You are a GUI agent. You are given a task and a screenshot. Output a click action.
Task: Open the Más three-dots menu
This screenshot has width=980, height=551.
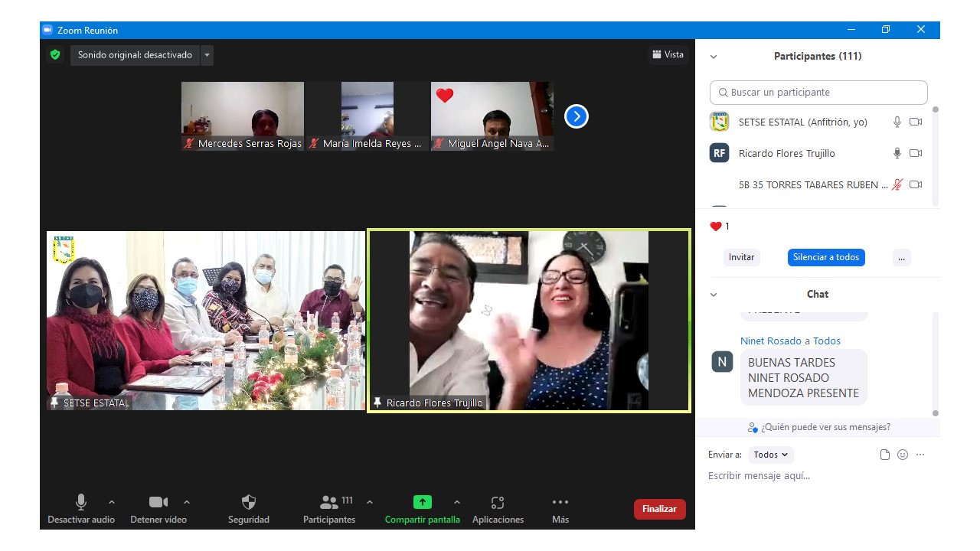point(560,503)
